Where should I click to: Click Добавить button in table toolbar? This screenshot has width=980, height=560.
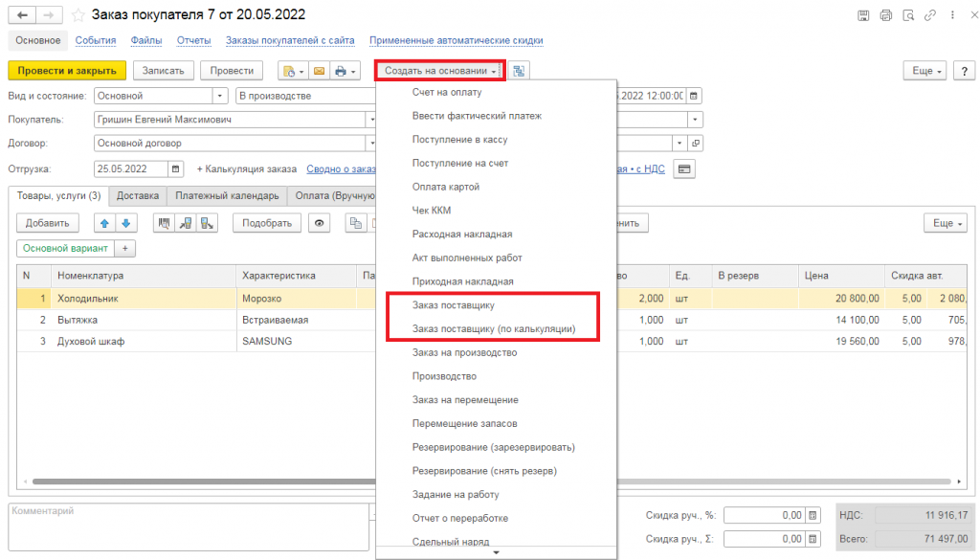[x=48, y=223]
